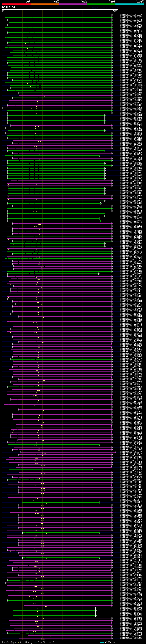Open hit UniRef100_A2YLZ3
The height and width of the screenshot is (644, 146).
131,17
